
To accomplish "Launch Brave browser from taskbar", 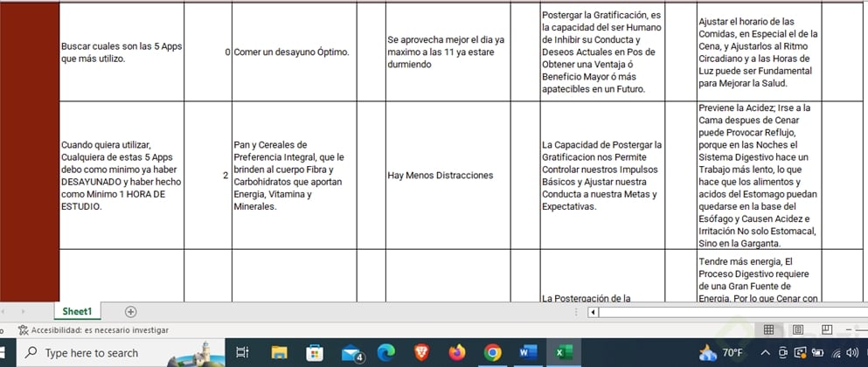I will [x=422, y=353].
